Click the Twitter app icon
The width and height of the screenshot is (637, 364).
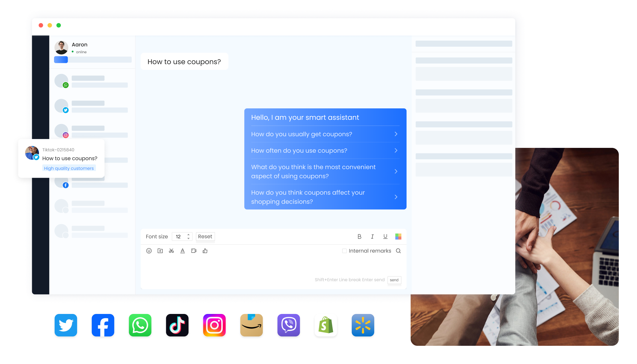tap(66, 325)
